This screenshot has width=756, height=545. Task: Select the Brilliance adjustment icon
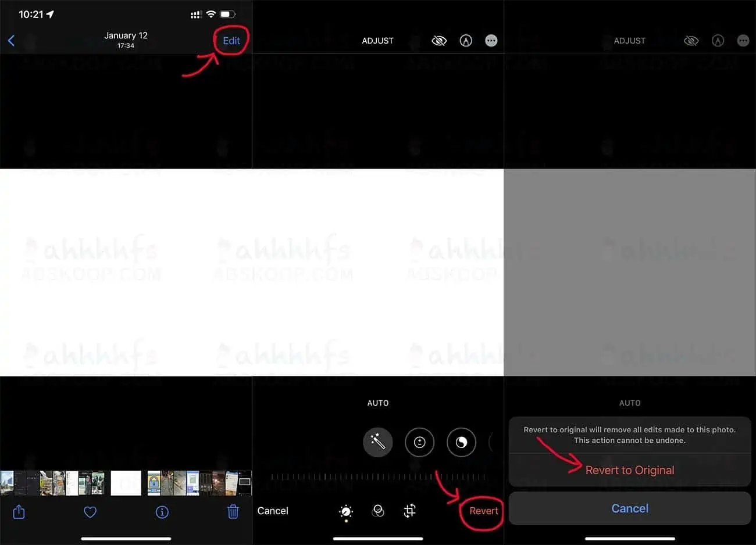[x=461, y=443]
